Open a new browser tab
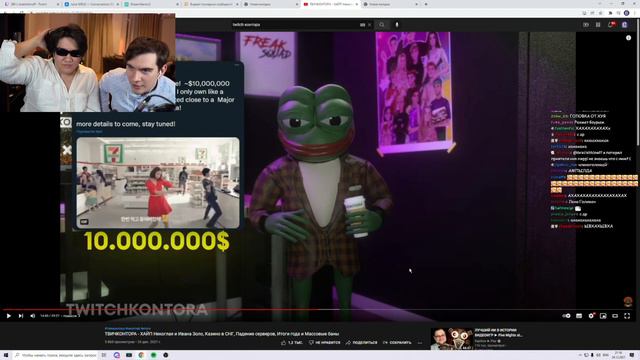 pyautogui.click(x=426, y=4)
